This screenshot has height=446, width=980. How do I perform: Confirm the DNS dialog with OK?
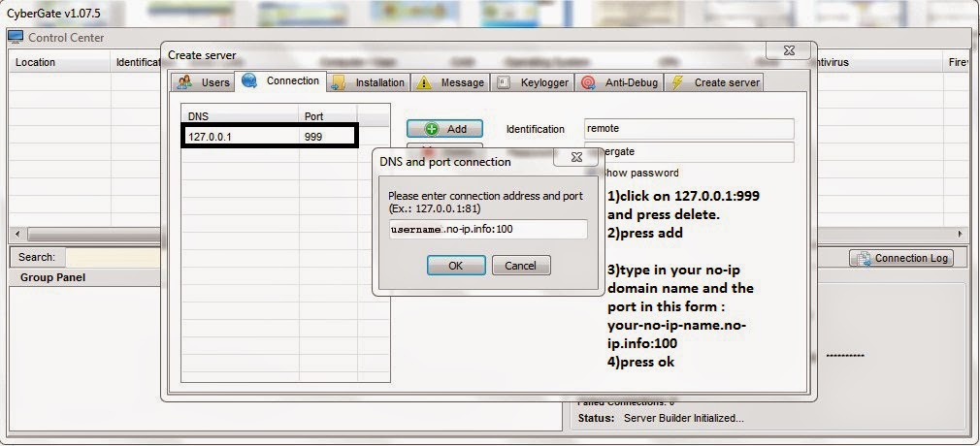click(x=456, y=266)
